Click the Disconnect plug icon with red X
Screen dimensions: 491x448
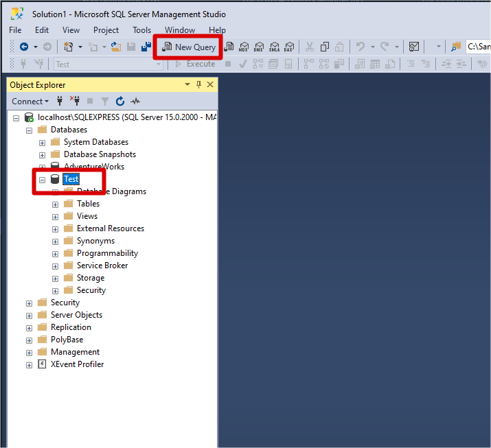pyautogui.click(x=75, y=101)
